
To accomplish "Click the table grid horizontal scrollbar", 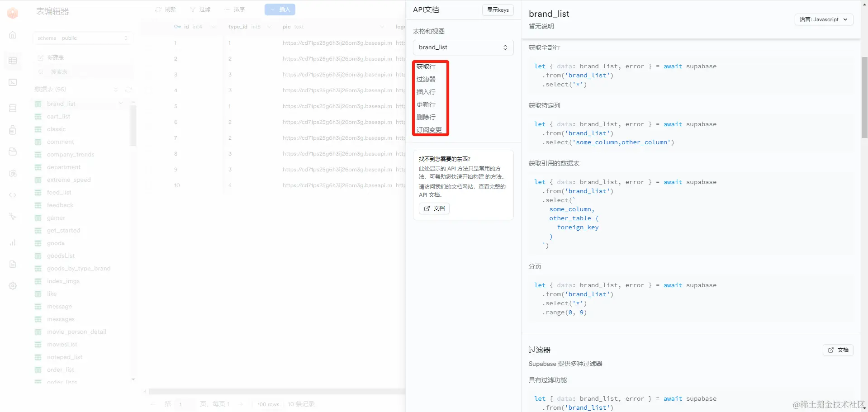I will (x=277, y=392).
